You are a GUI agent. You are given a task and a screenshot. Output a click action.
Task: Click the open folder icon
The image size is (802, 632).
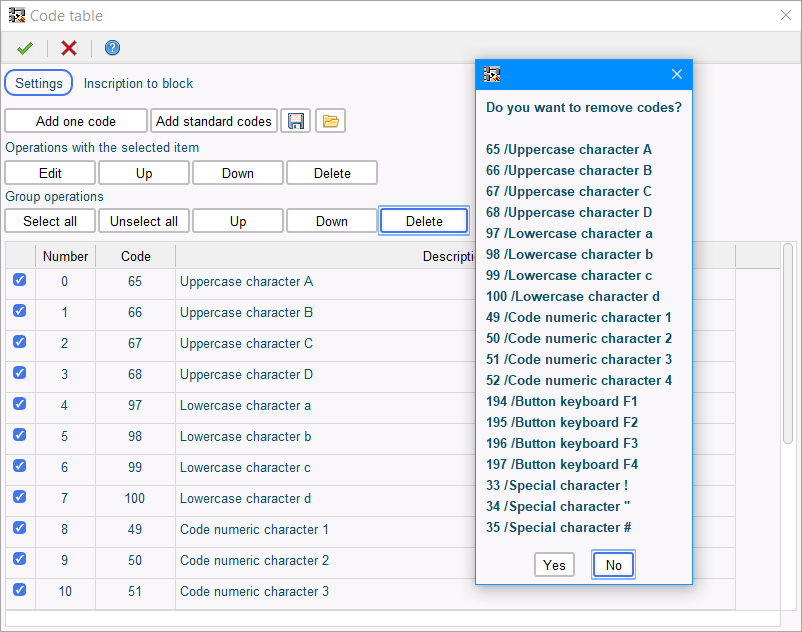point(331,121)
